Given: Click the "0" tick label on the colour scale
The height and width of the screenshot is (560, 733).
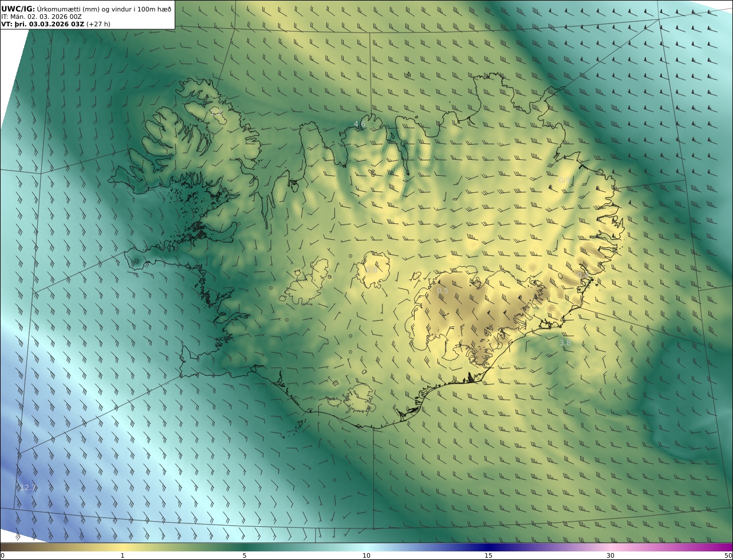Looking at the screenshot, I should coord(2,555).
